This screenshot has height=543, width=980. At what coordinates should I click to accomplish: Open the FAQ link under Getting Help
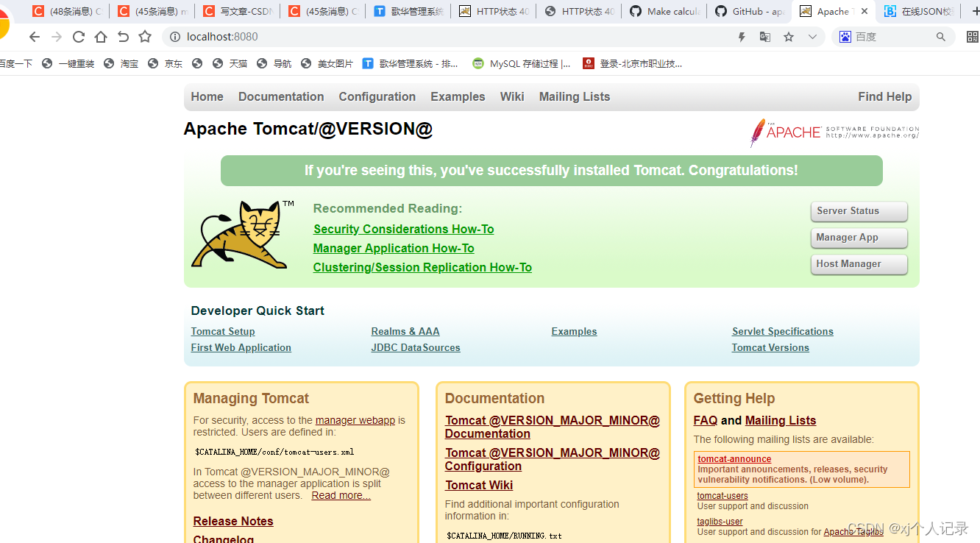(x=706, y=420)
